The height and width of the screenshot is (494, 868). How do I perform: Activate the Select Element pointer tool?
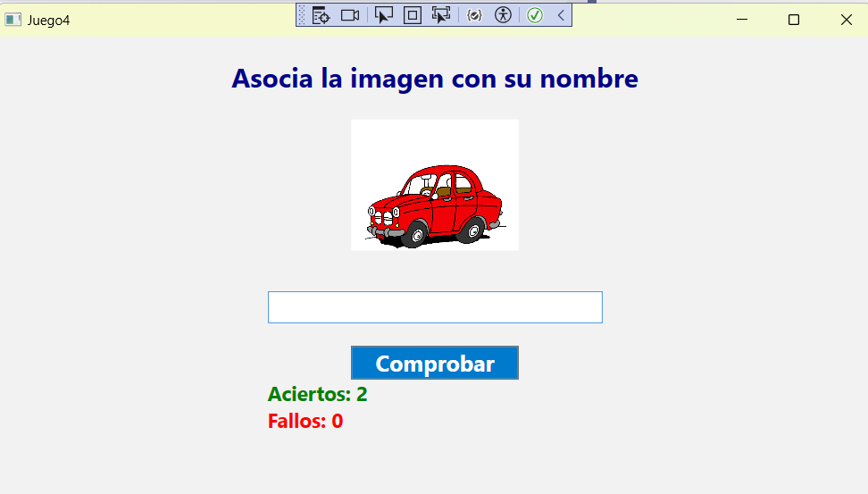(x=384, y=15)
